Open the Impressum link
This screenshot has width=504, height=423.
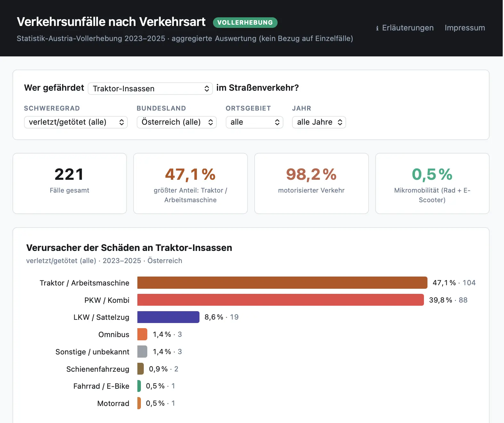click(465, 28)
